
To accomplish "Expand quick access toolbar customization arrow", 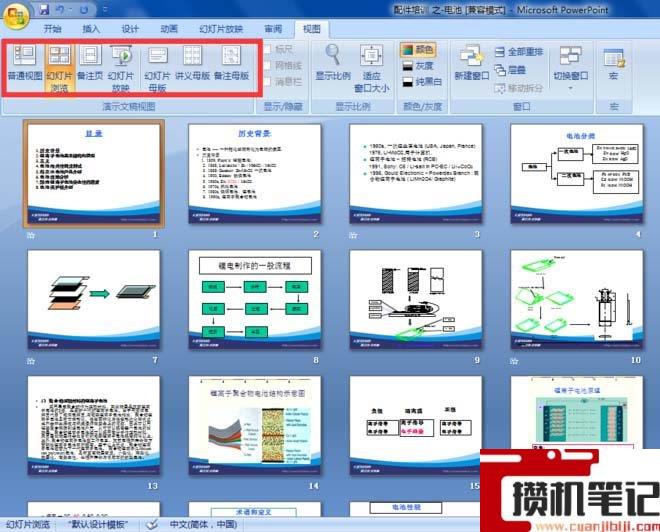I will [105, 9].
